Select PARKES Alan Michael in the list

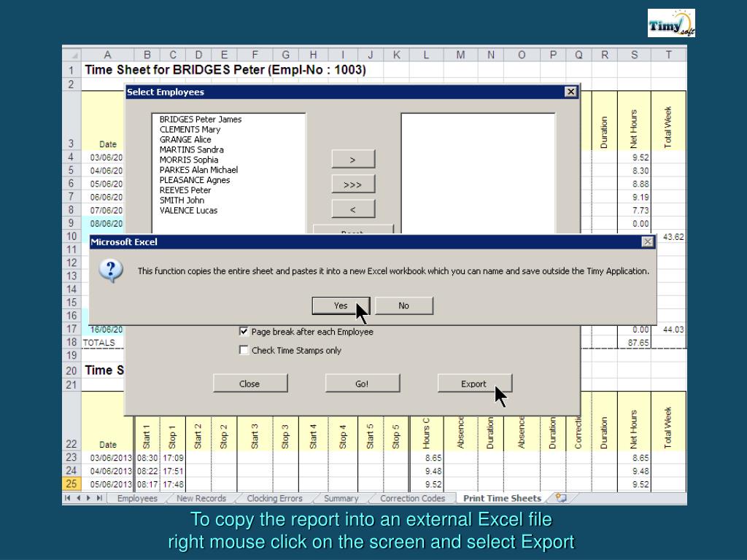pos(198,170)
